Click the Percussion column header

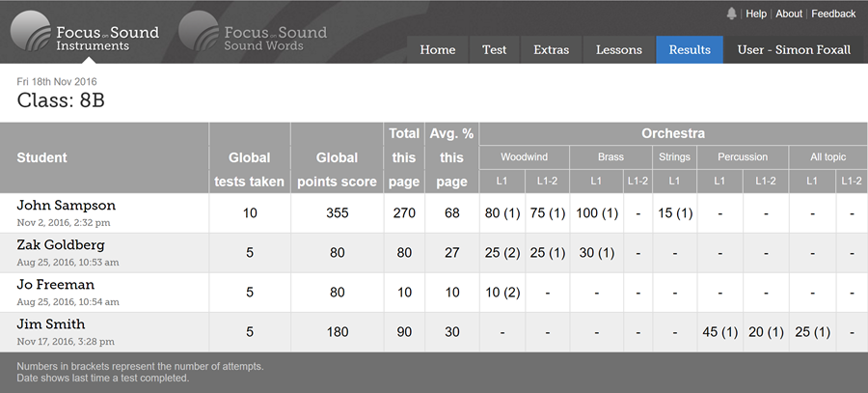(x=743, y=157)
